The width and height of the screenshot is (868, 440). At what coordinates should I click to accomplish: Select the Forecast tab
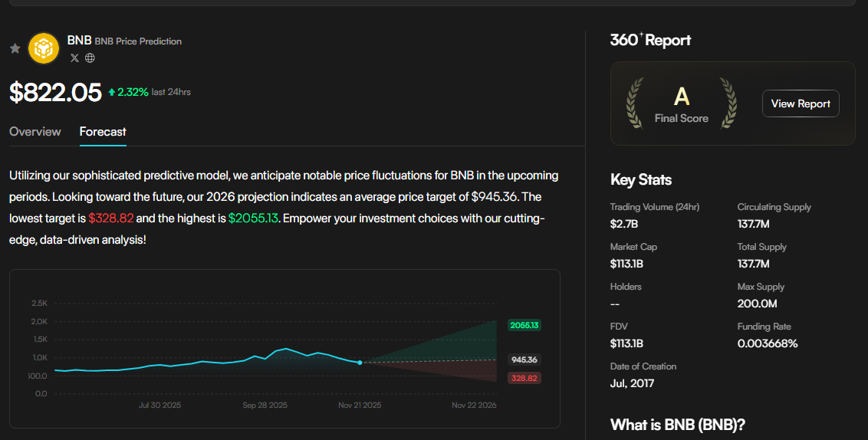tap(103, 132)
